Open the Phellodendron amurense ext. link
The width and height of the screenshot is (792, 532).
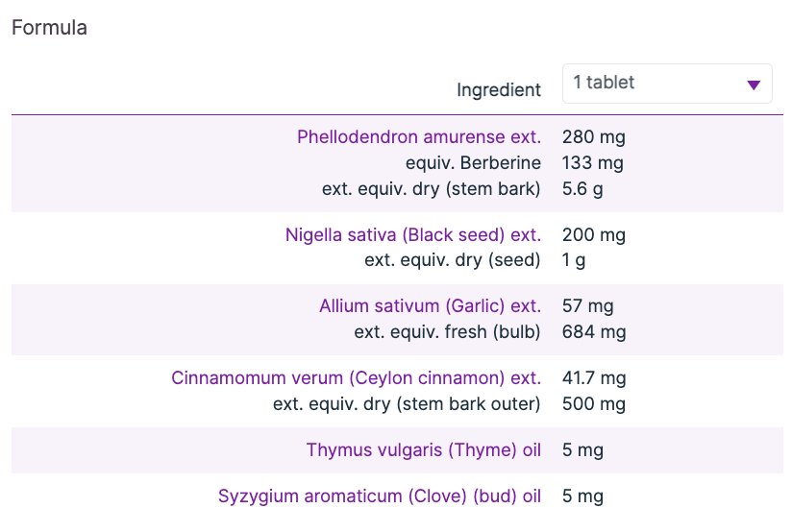[x=418, y=137]
